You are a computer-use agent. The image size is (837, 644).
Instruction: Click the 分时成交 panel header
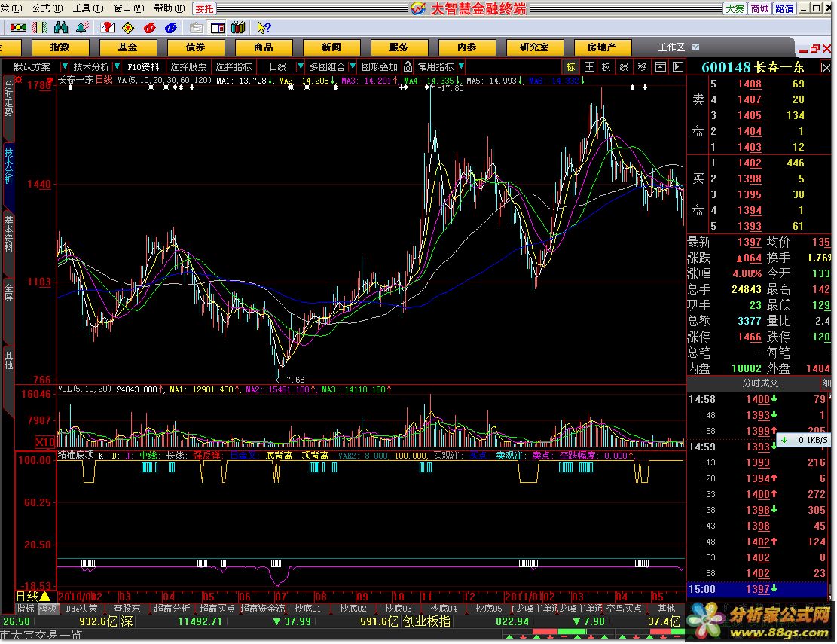760,383
